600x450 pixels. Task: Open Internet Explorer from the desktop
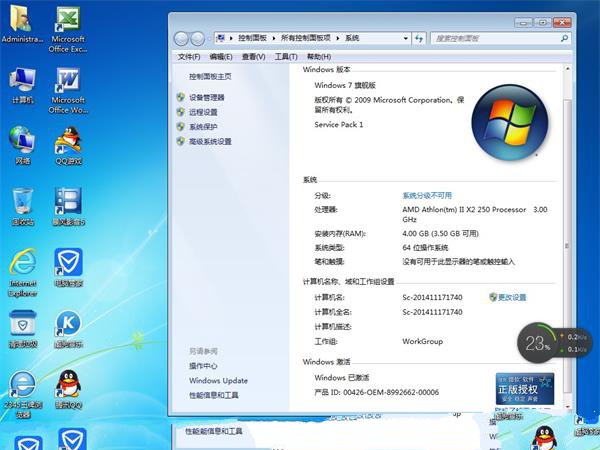pyautogui.click(x=23, y=272)
